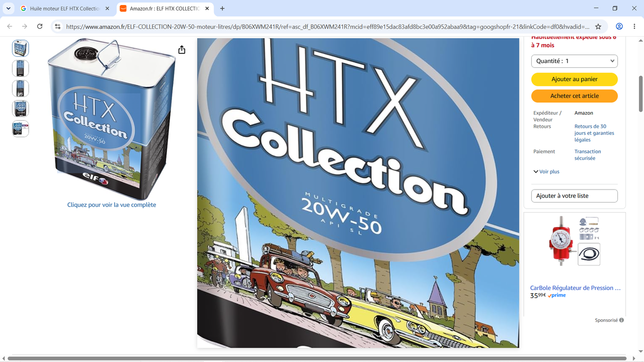Open the Transaction sécurisée link

[588, 155]
